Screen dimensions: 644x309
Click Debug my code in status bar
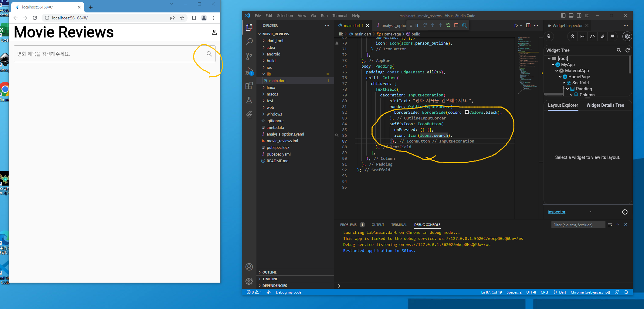288,292
